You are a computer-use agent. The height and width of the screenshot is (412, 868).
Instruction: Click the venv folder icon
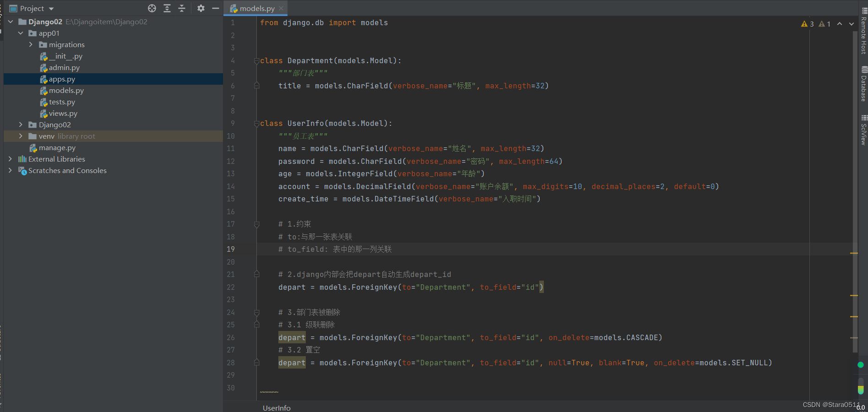pyautogui.click(x=33, y=136)
